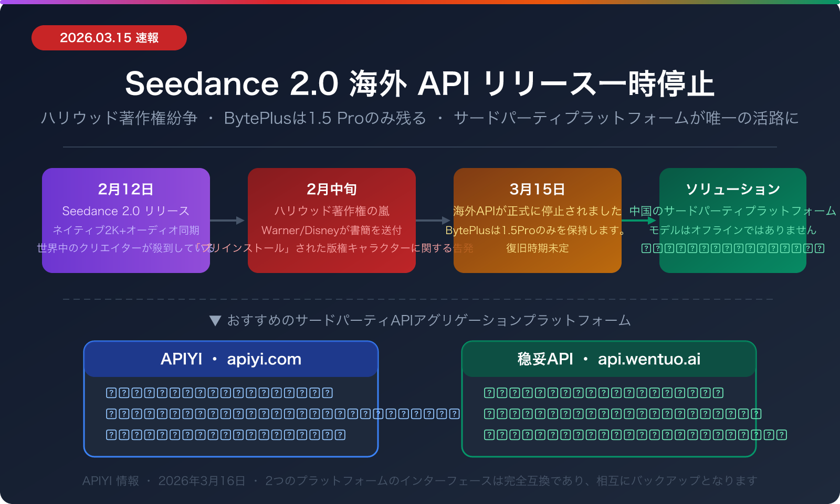The image size is (840, 504).
Task: Click the arrow between 2月12日 and 2月中旬 cards
Action: 228,220
